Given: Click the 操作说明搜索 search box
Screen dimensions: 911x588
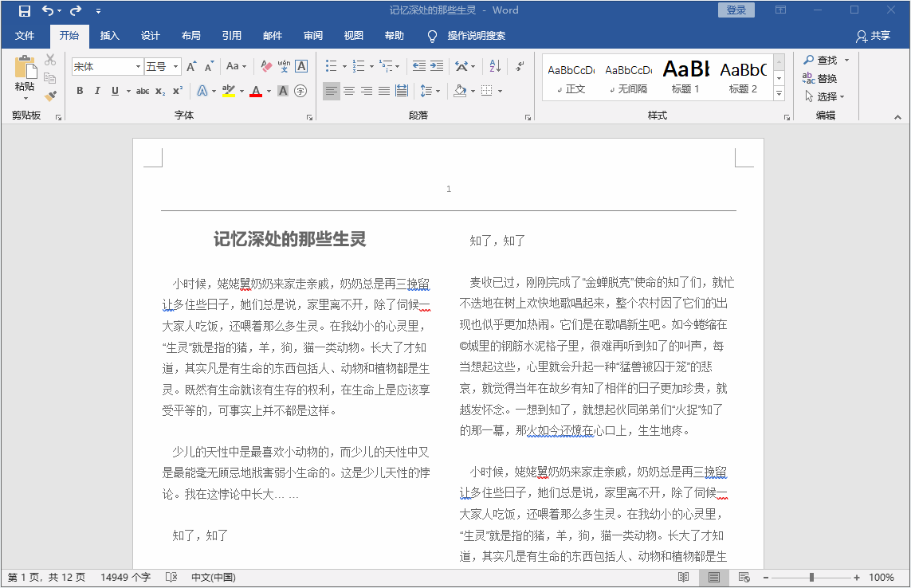Looking at the screenshot, I should coord(476,36).
